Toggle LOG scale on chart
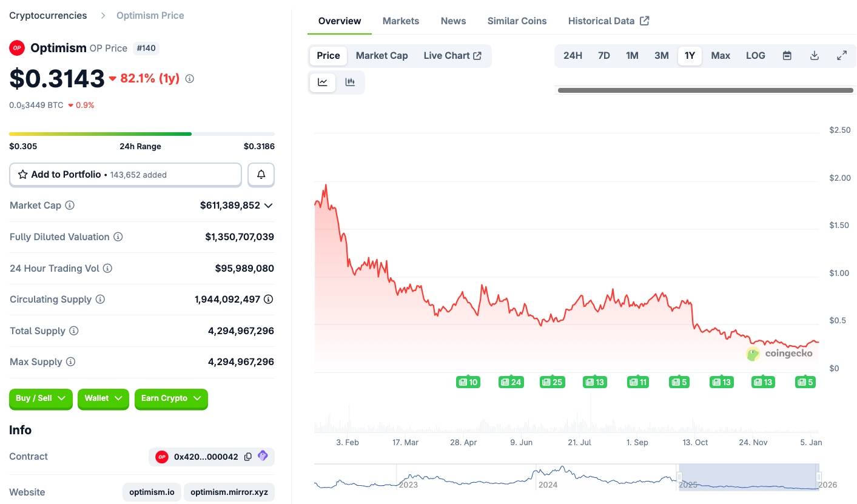The height and width of the screenshot is (504, 857). 755,56
